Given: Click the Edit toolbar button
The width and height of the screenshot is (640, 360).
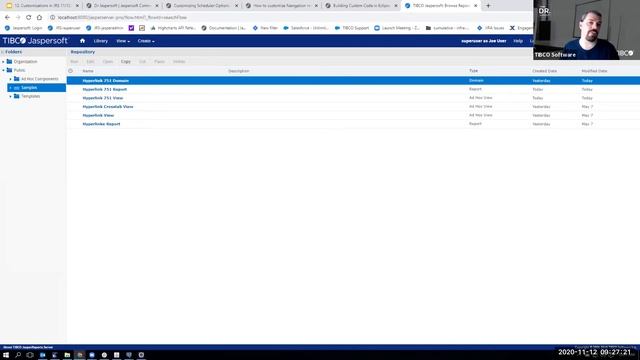Looking at the screenshot, I should pos(90,62).
